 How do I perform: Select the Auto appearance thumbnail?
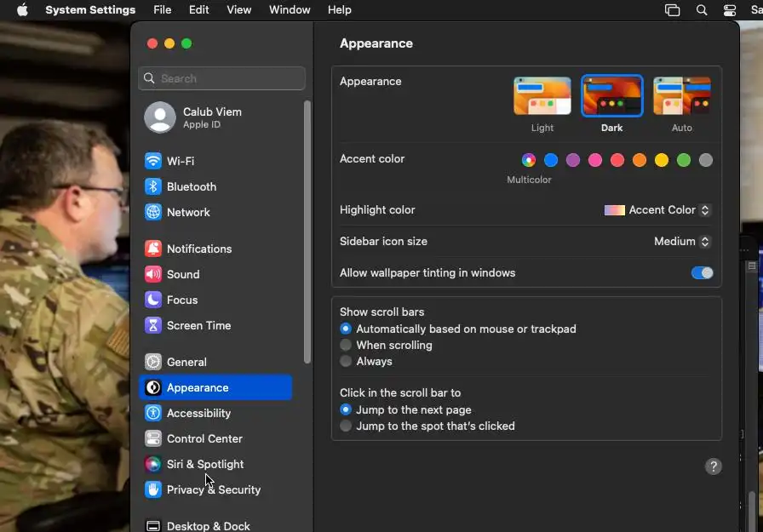click(682, 96)
